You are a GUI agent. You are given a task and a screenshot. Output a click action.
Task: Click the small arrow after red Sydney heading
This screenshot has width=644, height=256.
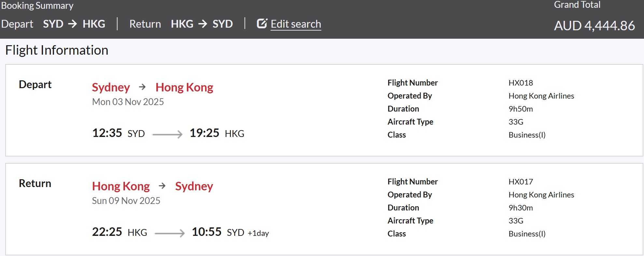pos(142,87)
